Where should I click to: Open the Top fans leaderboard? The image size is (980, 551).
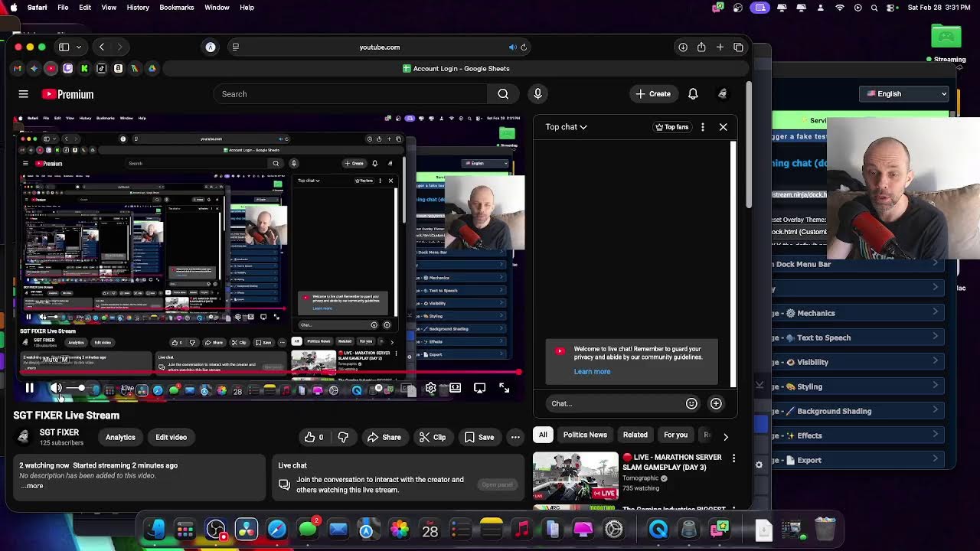672,127
